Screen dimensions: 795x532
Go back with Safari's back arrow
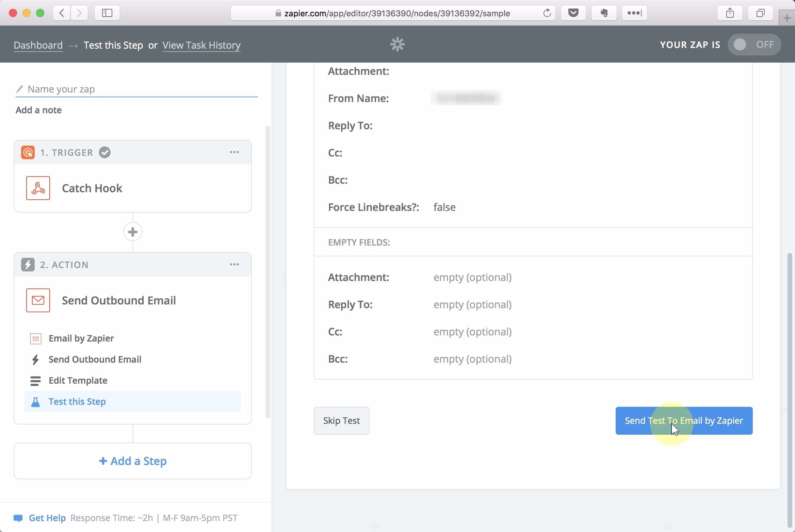pyautogui.click(x=62, y=13)
